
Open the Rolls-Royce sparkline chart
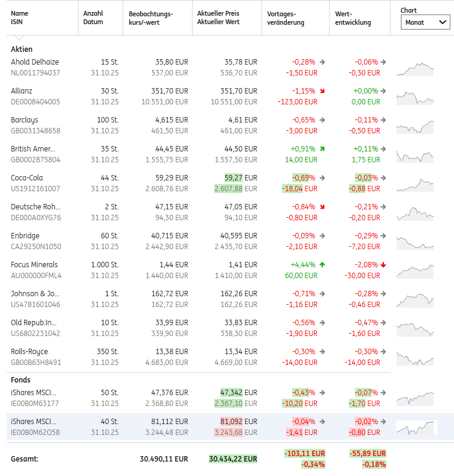click(x=415, y=357)
